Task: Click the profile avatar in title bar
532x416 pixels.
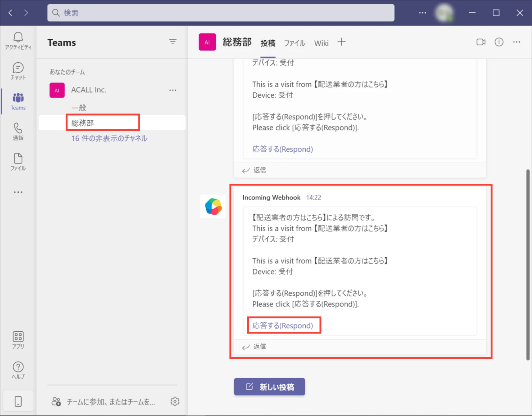Action: 444,13
